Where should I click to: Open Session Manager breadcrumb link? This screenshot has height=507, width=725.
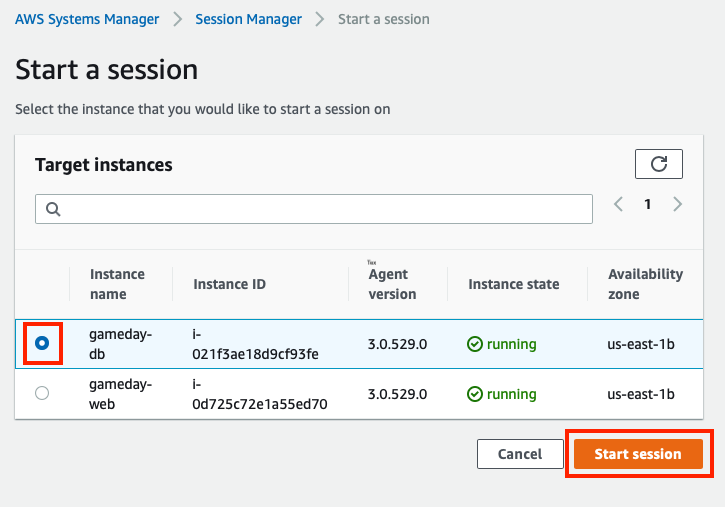[x=248, y=19]
